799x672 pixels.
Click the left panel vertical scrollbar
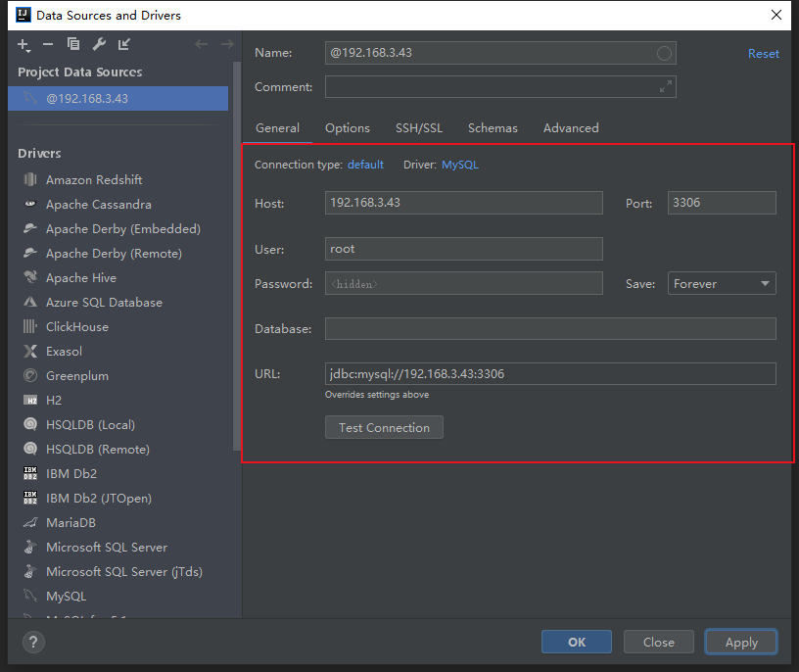click(x=236, y=256)
